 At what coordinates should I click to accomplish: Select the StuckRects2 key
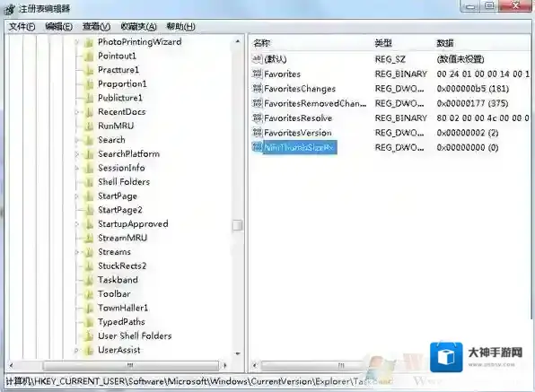(122, 266)
